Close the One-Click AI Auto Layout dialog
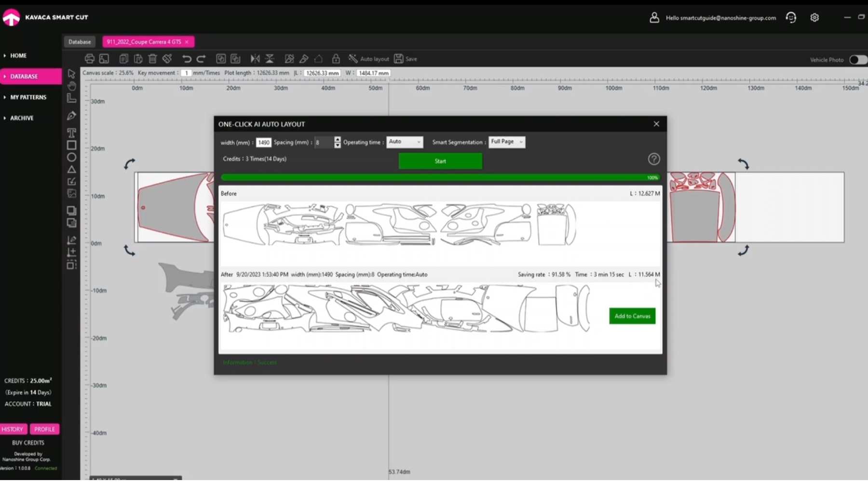This screenshot has width=868, height=482. pos(656,124)
